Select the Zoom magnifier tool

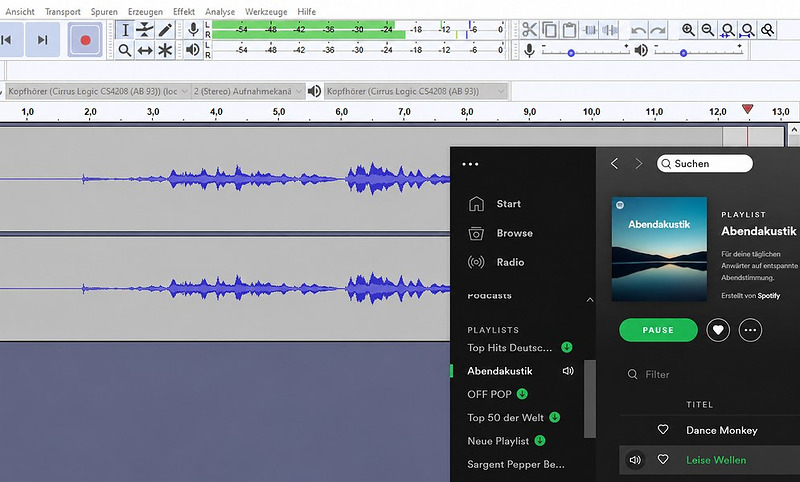coord(125,50)
